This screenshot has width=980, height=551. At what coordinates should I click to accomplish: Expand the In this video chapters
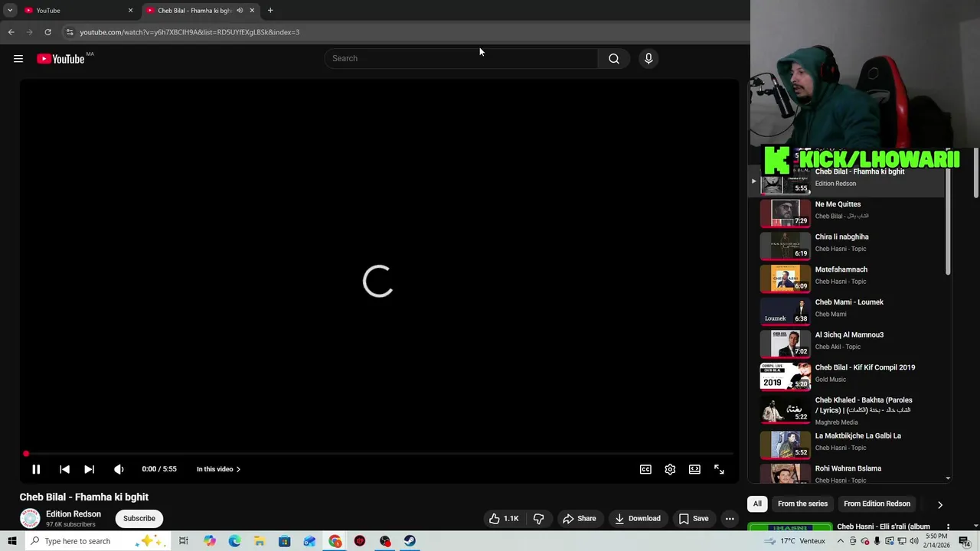218,469
